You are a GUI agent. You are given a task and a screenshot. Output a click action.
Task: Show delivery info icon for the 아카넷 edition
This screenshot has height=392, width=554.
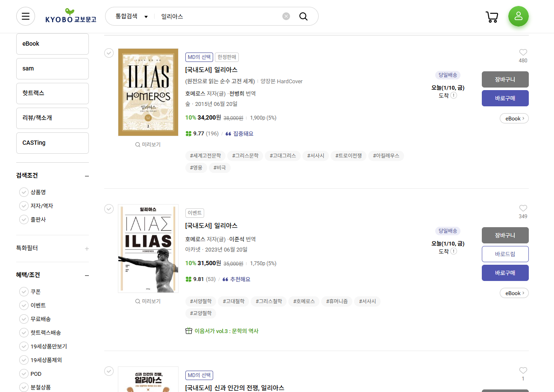(x=454, y=251)
